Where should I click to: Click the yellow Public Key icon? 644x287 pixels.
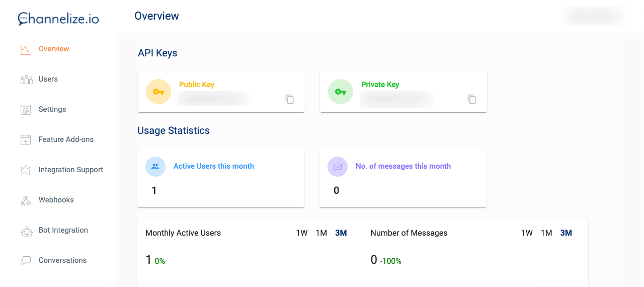point(158,92)
